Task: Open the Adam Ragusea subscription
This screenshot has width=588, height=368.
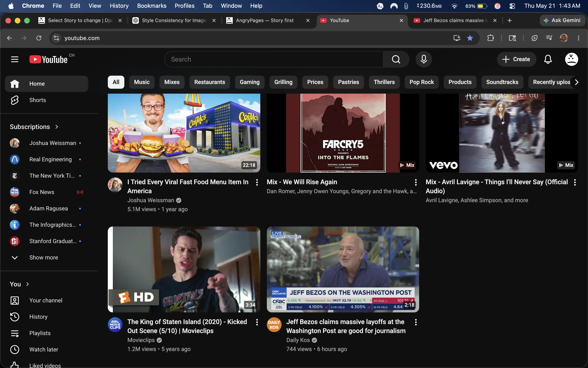Action: point(46,208)
